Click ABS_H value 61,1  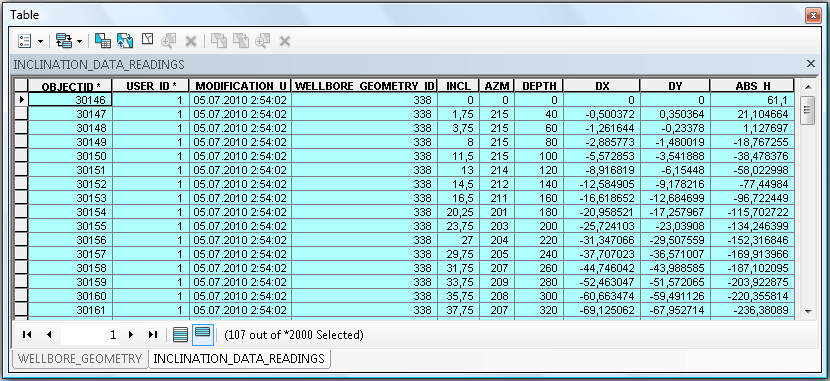tap(752, 99)
